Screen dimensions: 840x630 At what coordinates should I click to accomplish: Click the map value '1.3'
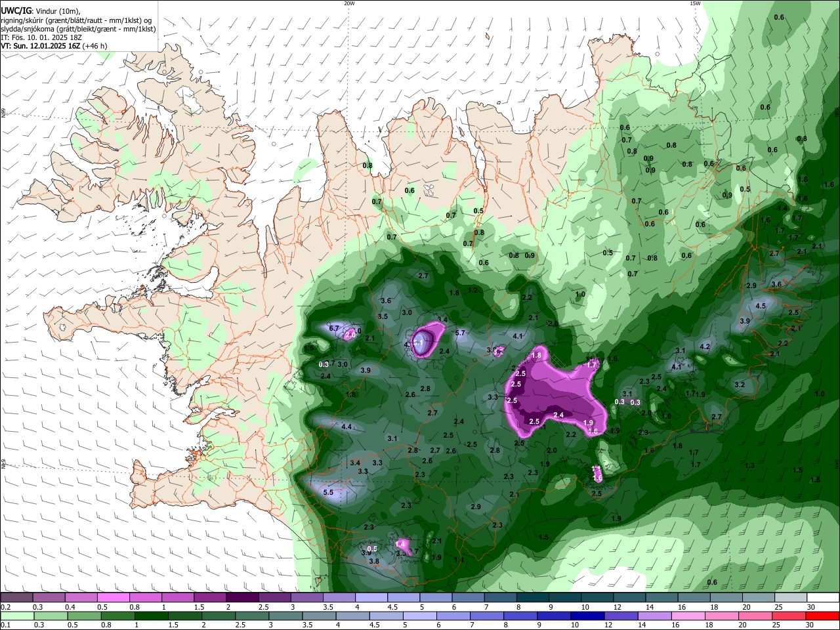[749, 465]
